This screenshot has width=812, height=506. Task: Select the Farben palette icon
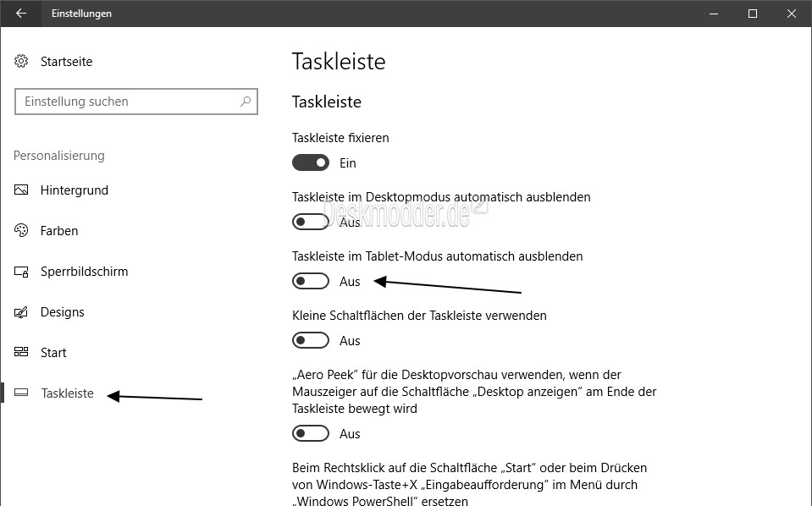pyautogui.click(x=21, y=230)
